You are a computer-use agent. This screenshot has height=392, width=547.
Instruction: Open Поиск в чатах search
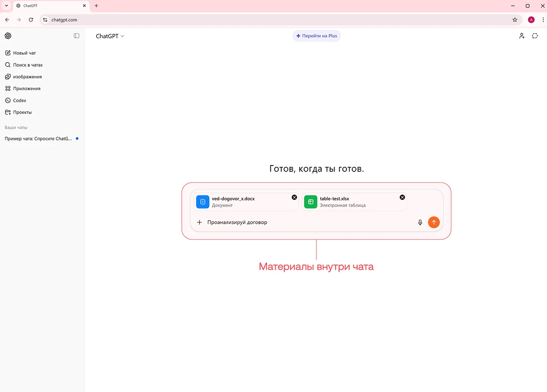coord(27,65)
